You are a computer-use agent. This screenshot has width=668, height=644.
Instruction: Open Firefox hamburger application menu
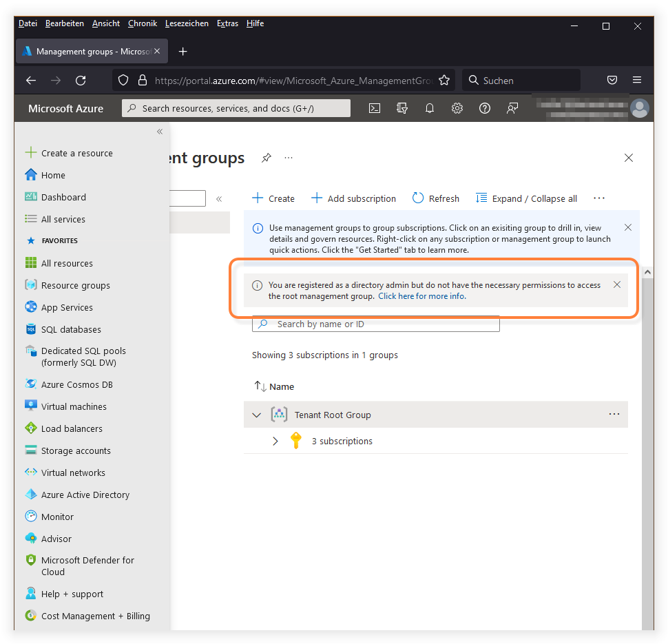[637, 80]
